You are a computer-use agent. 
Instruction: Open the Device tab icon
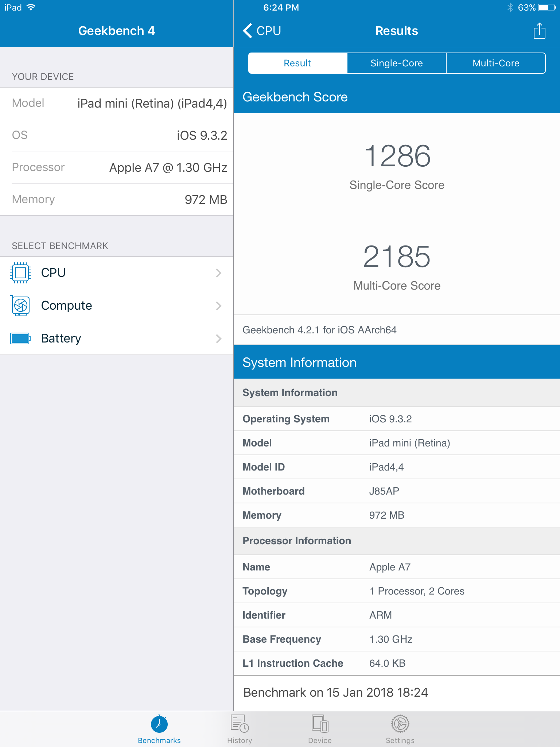(320, 724)
